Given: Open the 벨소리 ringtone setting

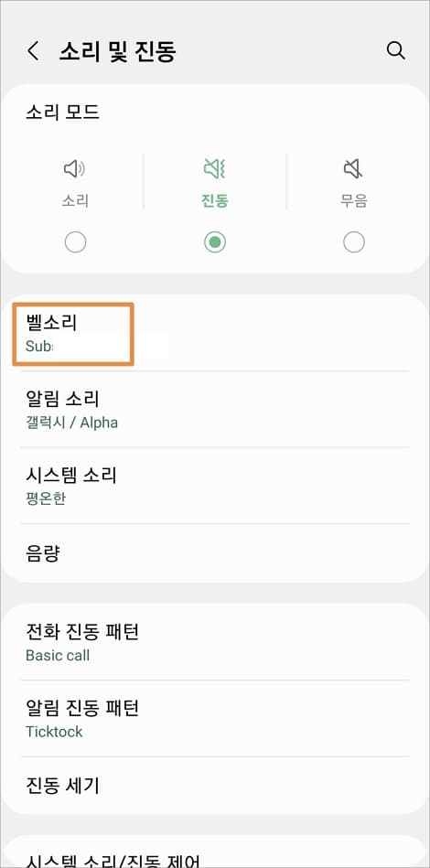Looking at the screenshot, I should (215, 334).
